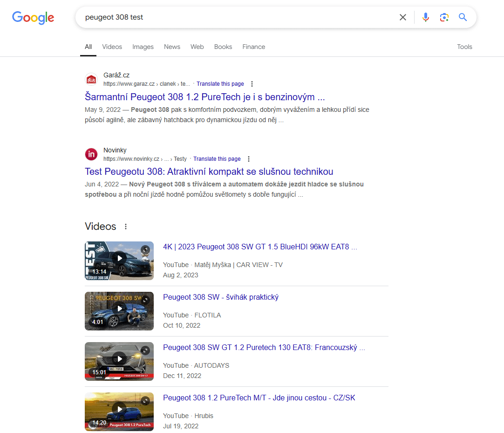This screenshot has width=504, height=433.
Task: Switch to the News tab
Action: coord(172,47)
